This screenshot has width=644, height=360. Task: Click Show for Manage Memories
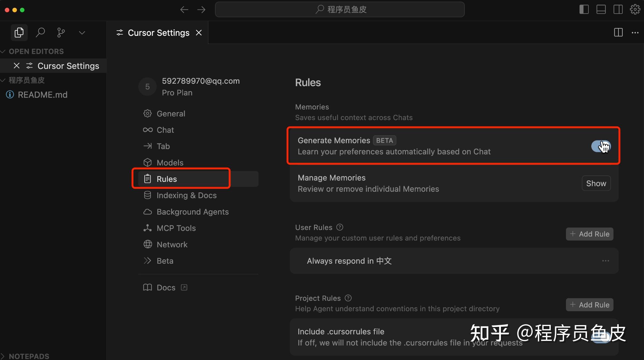(596, 183)
